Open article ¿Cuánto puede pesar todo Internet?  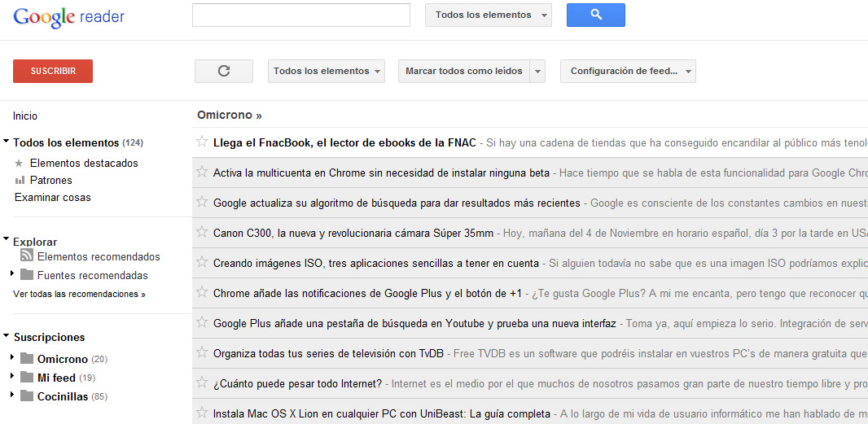coord(297,383)
